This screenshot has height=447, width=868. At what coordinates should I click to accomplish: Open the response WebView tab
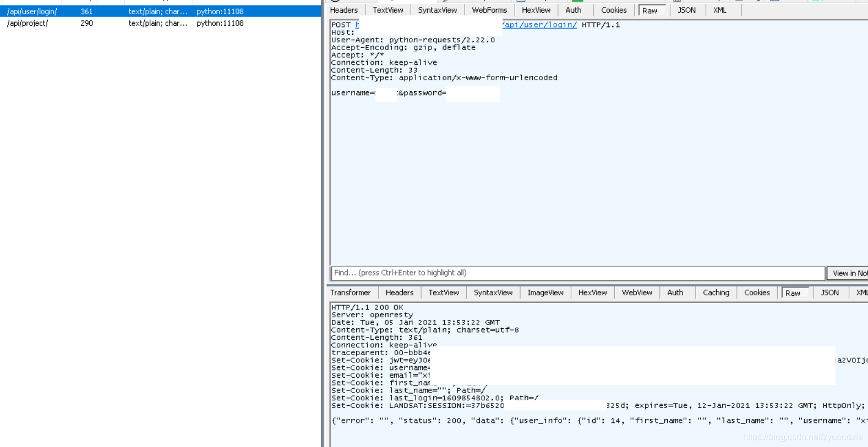pyautogui.click(x=637, y=293)
